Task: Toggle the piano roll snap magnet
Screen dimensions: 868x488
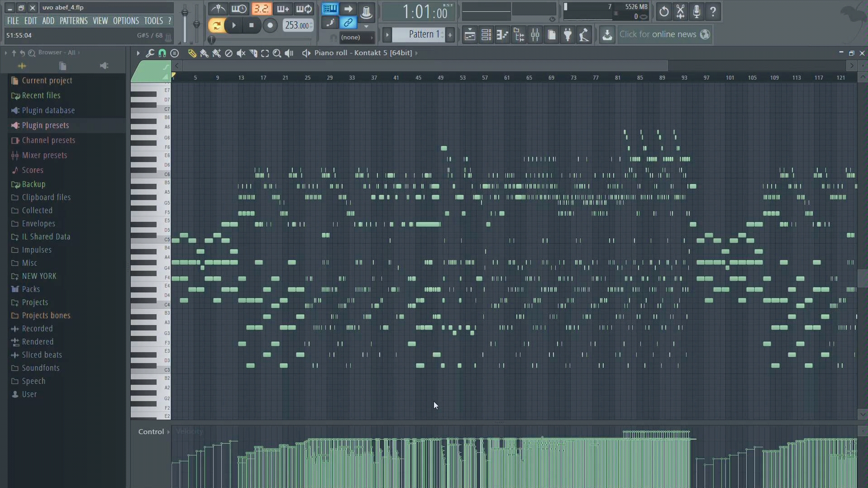Action: (162, 53)
